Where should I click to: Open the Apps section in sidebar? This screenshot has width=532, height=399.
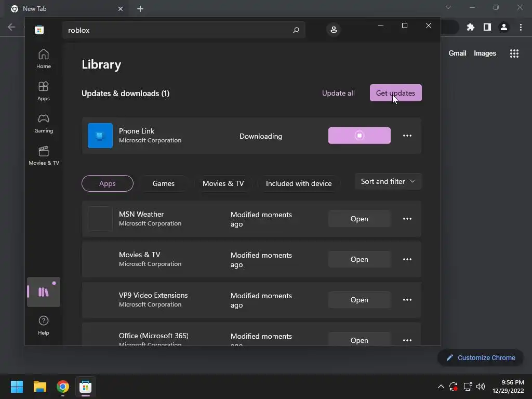(x=44, y=91)
